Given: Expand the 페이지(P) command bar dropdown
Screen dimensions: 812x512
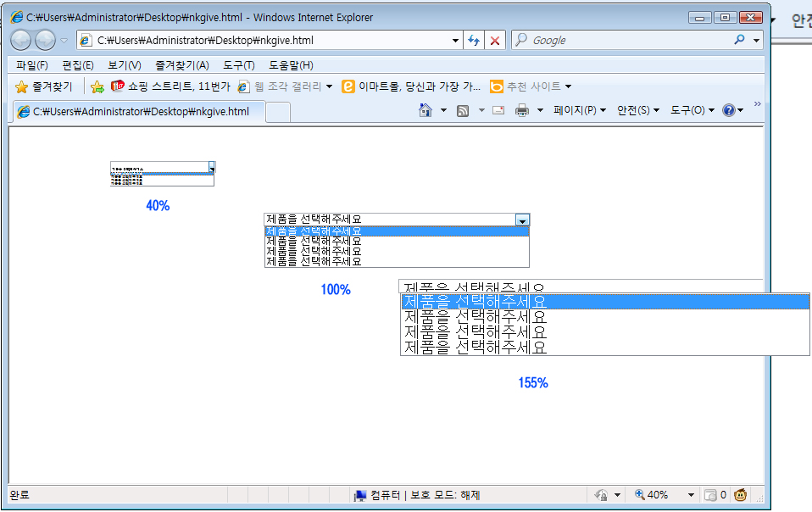Looking at the screenshot, I should pos(579,110).
